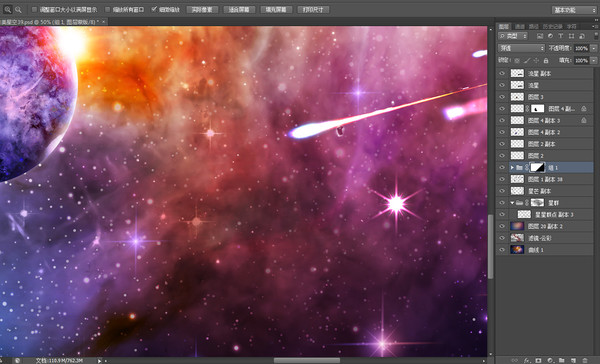Click the text layer filter icon

pyautogui.click(x=561, y=36)
